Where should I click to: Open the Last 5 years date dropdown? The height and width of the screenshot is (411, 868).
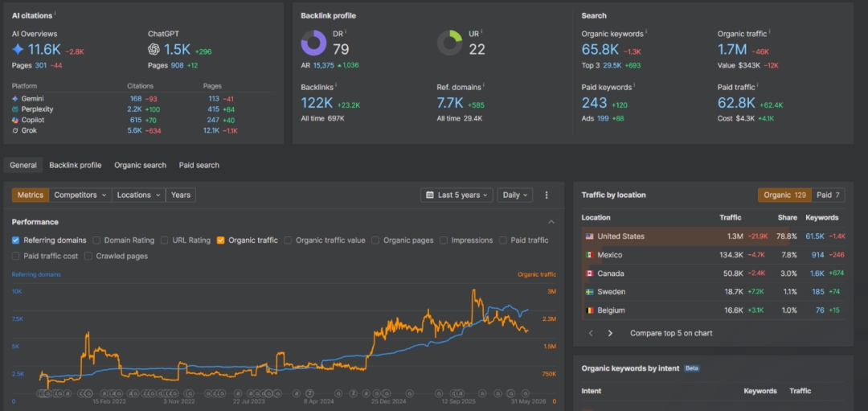coord(457,195)
